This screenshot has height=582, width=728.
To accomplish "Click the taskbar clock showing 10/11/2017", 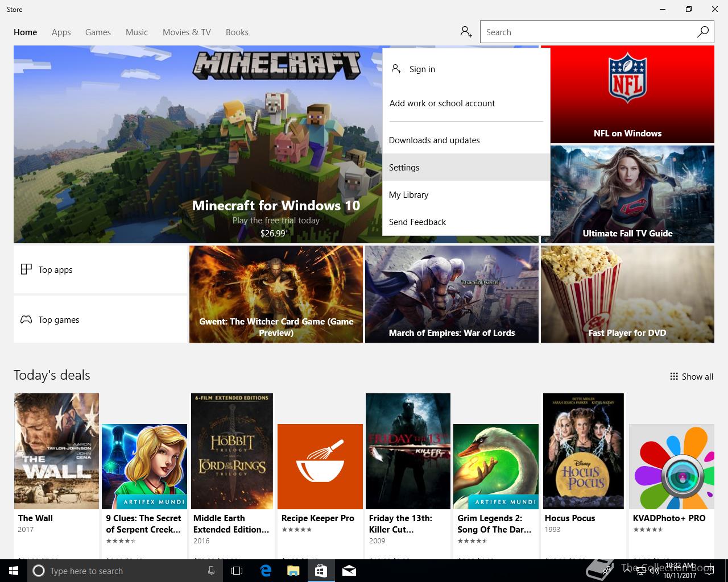I will (680, 571).
